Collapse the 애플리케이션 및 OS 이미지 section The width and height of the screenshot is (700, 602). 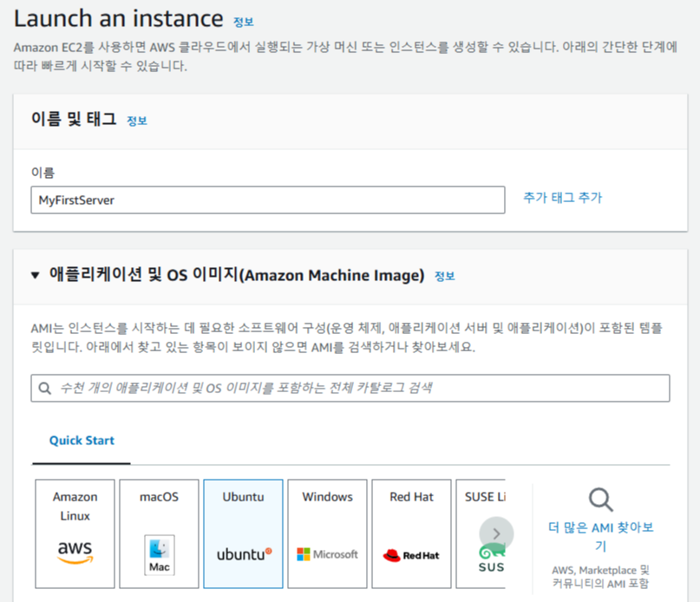[36, 275]
